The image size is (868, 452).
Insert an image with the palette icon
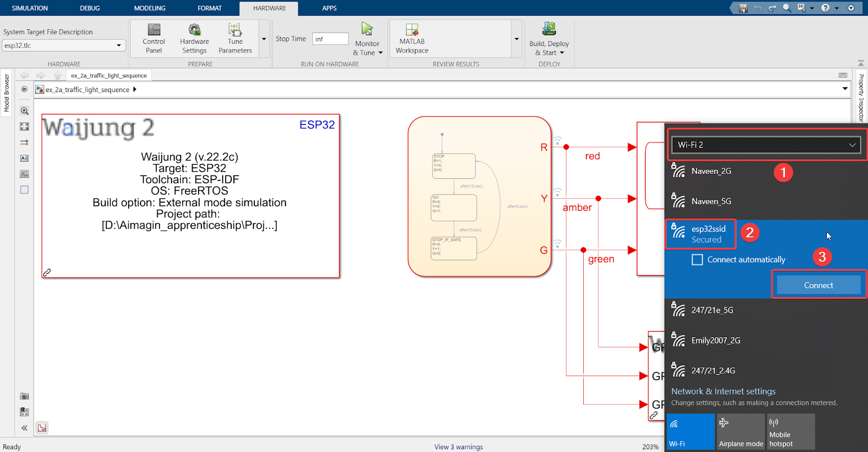pos(24,174)
